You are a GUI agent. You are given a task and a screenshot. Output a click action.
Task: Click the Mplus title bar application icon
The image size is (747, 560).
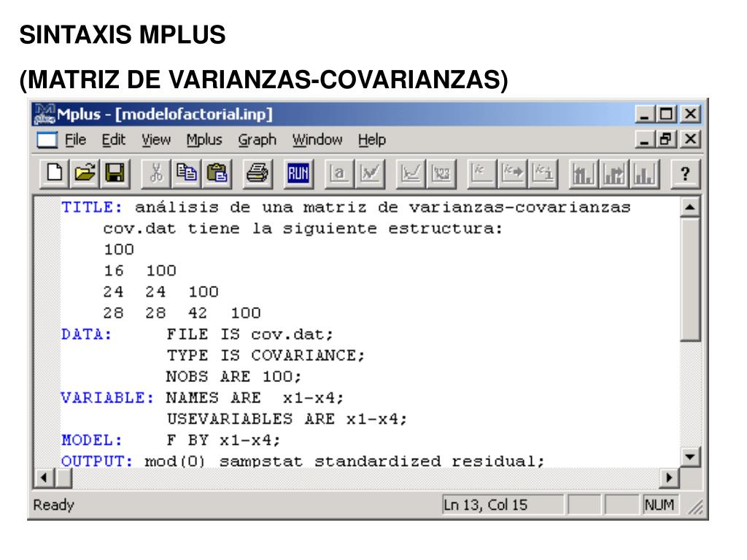(x=44, y=114)
